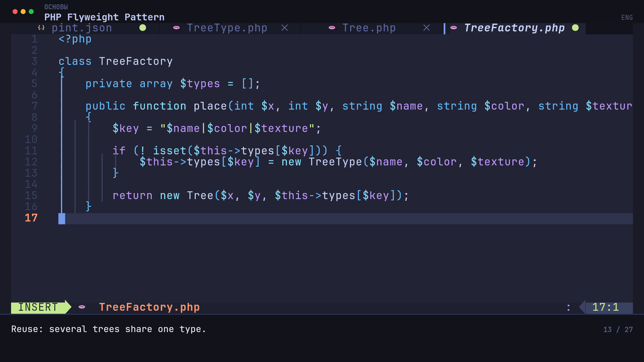Close the Tree.php tab
Screen dimensions: 644x362
pyautogui.click(x=426, y=28)
